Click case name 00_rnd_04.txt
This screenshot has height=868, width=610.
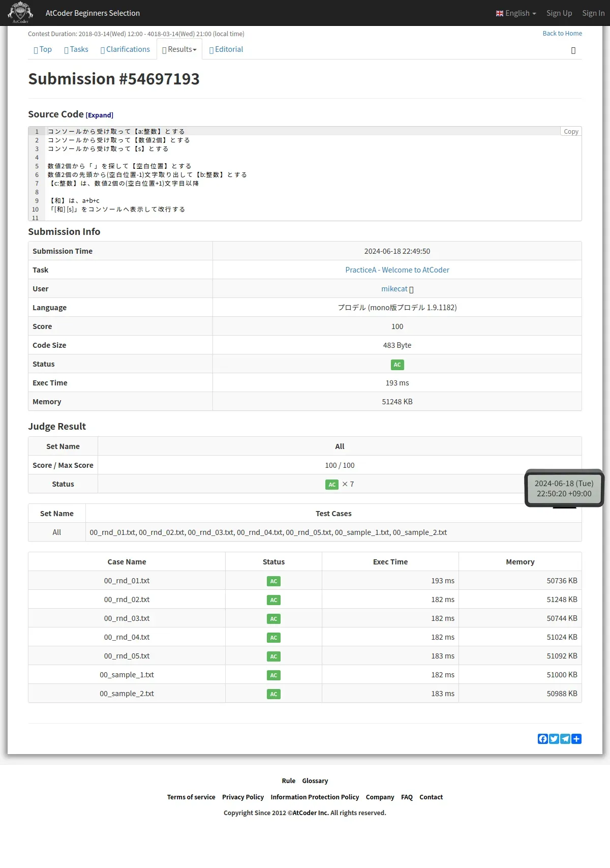127,637
